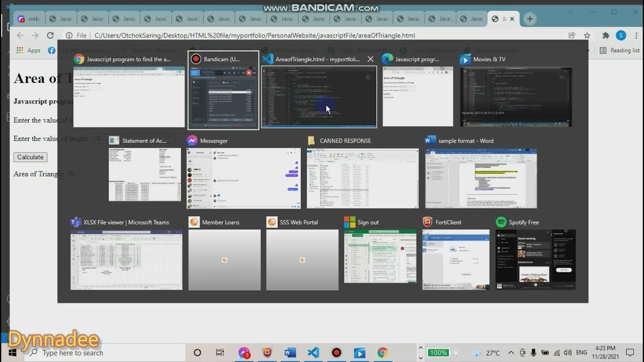Open taskbar app icon with red 3 badge

(x=244, y=352)
